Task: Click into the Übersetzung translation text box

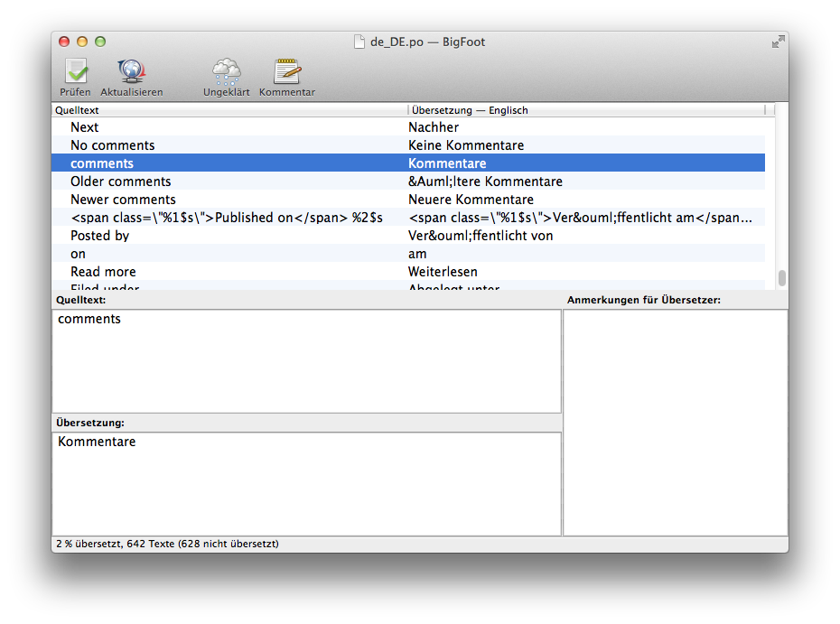Action: [306, 484]
